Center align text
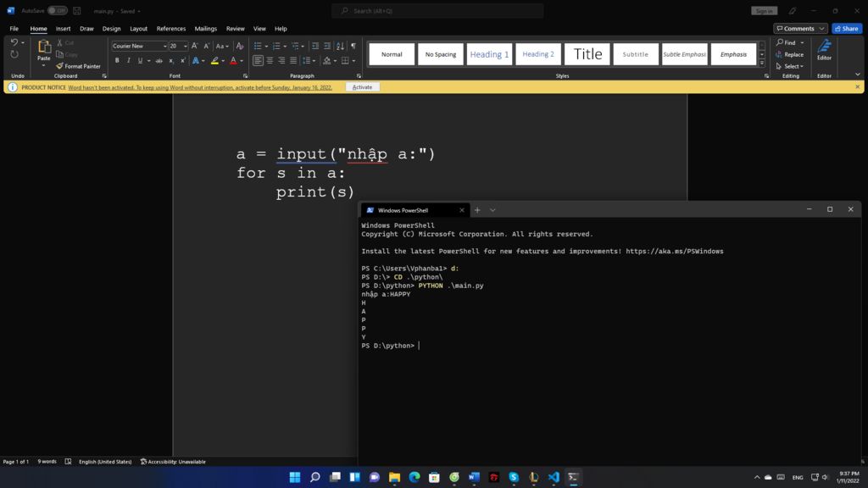Screen dimensions: 868x488 (x=270, y=60)
